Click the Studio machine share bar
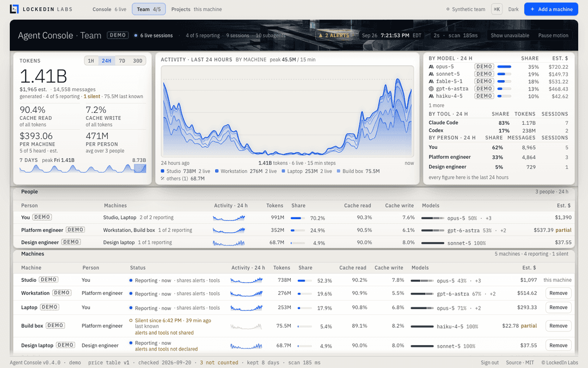This screenshot has height=368, width=588. point(304,281)
